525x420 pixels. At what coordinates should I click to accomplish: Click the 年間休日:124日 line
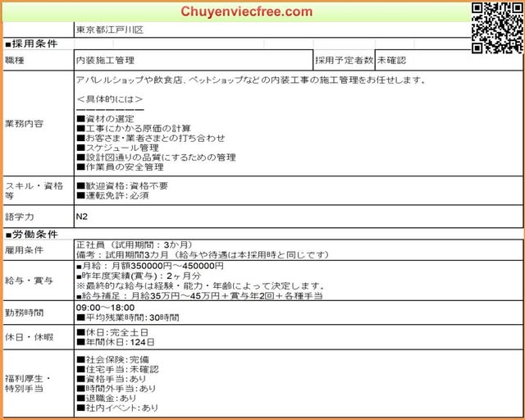tap(115, 342)
